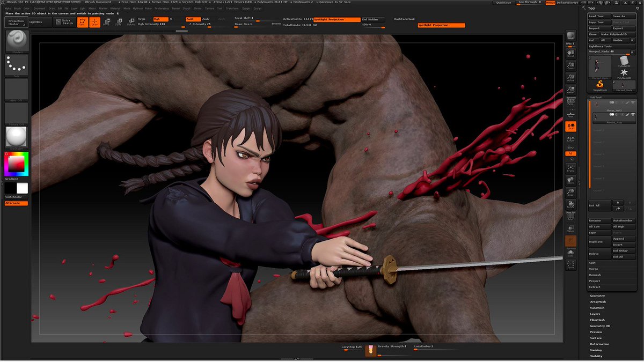Screen dimensions: 644x362
Task: Collapse the SubTool subpalette header
Action: 596,97
